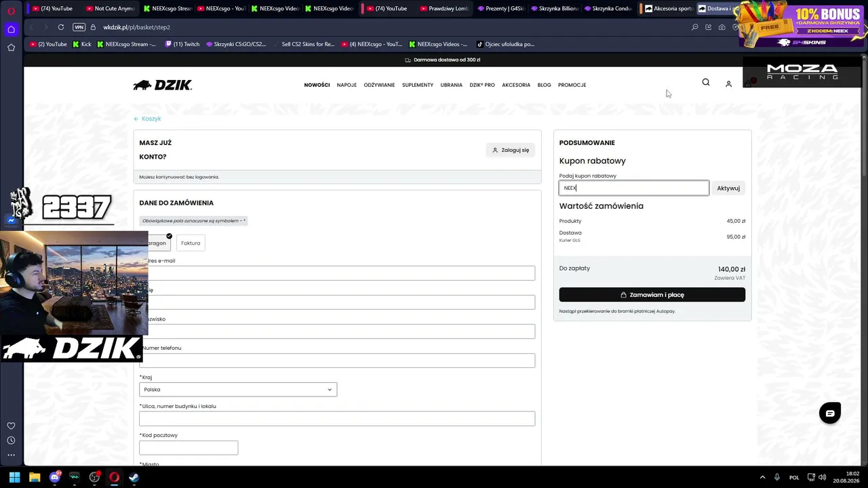Open the Skrzynki CS:GO/CS2 bookmark
This screenshot has width=868, height=488.
click(x=236, y=44)
